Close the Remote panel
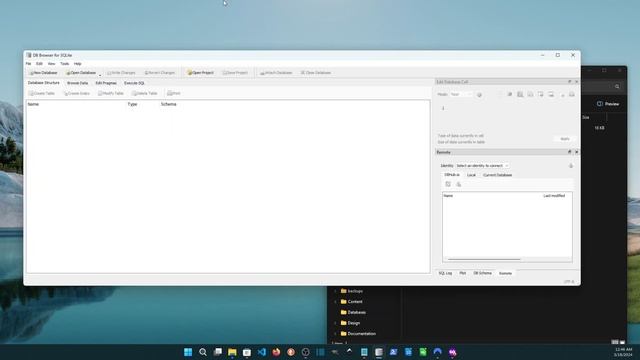This screenshot has height=360, width=640. (576, 152)
